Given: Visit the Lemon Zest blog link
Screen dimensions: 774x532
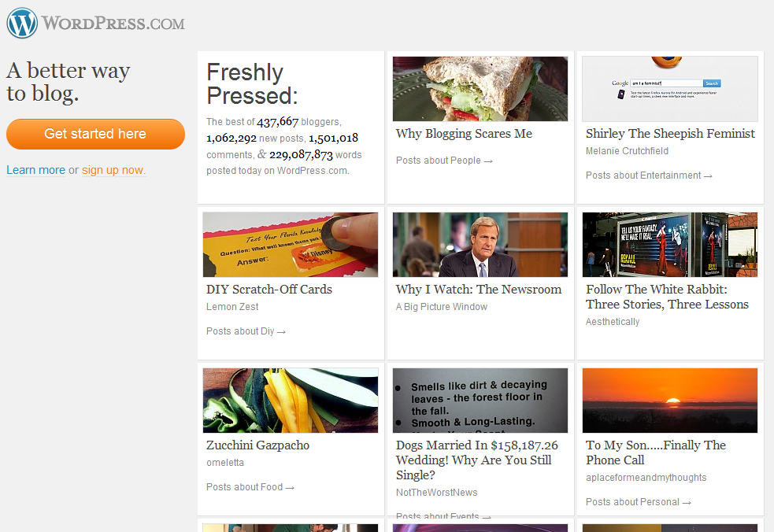Looking at the screenshot, I should [x=232, y=306].
